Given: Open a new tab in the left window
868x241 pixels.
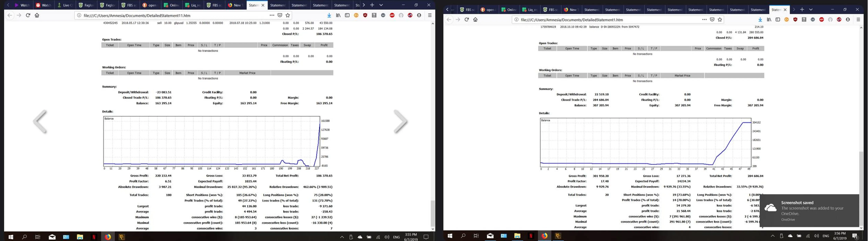Looking at the screenshot, I should pos(372,5).
